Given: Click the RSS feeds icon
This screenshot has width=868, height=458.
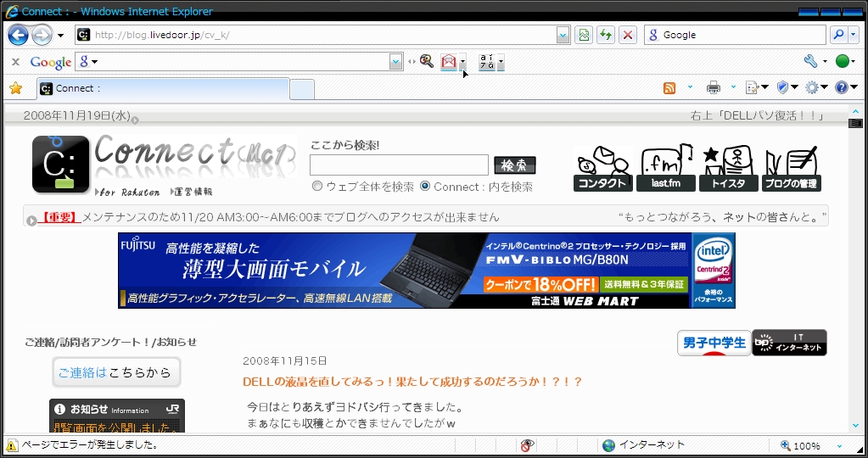Looking at the screenshot, I should tap(669, 88).
